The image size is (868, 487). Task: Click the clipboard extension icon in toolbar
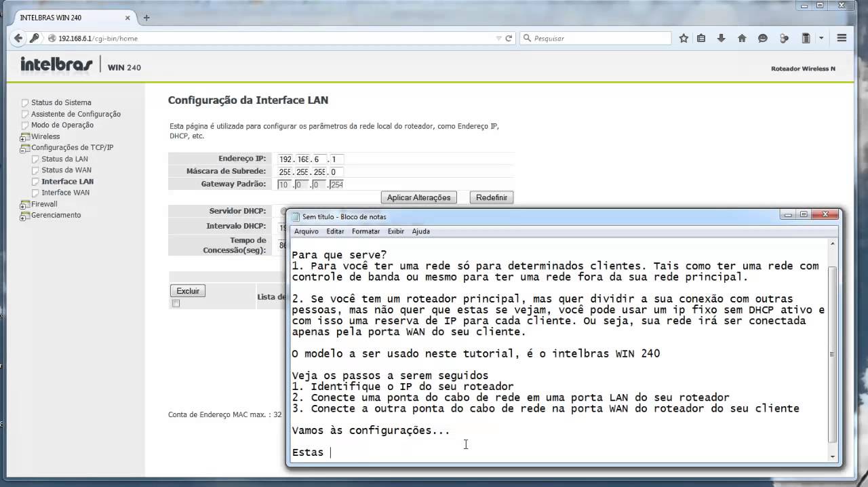[x=806, y=39]
